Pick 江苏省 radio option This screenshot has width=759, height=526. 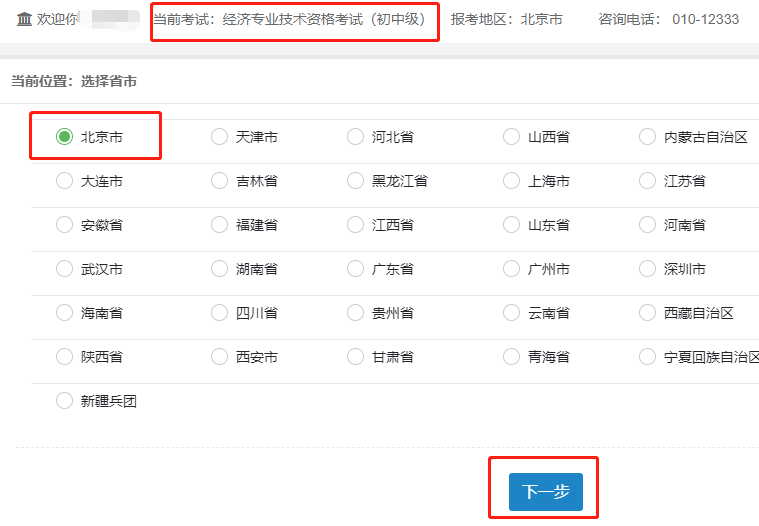647,181
